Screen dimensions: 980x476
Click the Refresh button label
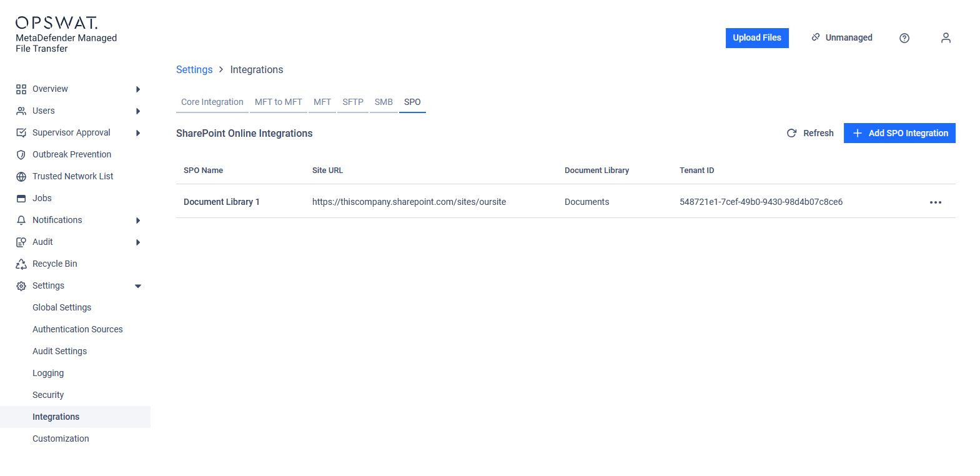818,133
